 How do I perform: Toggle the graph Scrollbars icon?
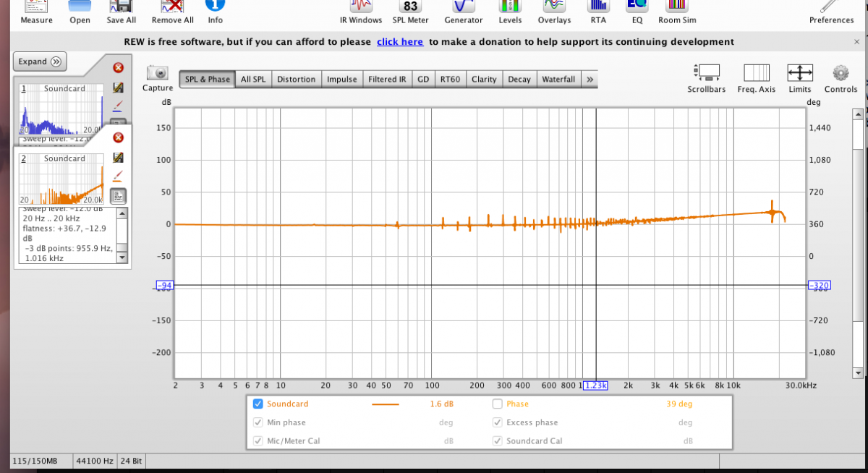click(707, 72)
